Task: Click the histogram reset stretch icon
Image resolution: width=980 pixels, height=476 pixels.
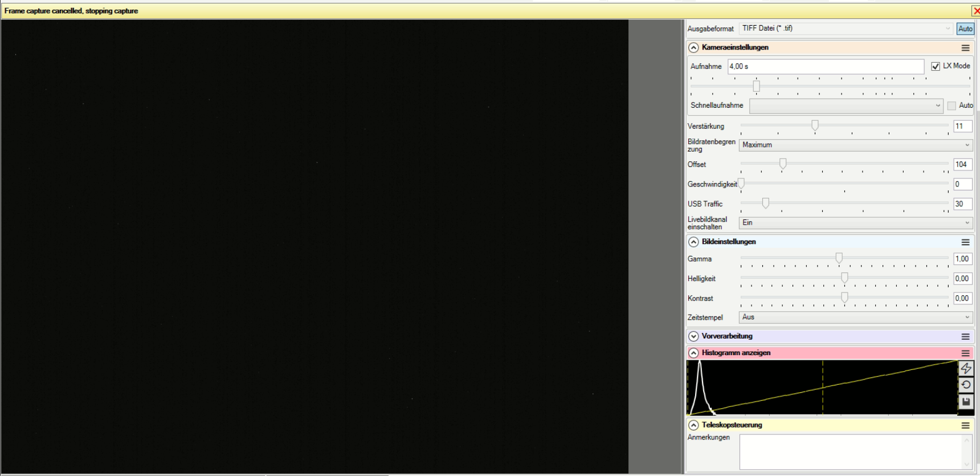Action: (x=966, y=385)
